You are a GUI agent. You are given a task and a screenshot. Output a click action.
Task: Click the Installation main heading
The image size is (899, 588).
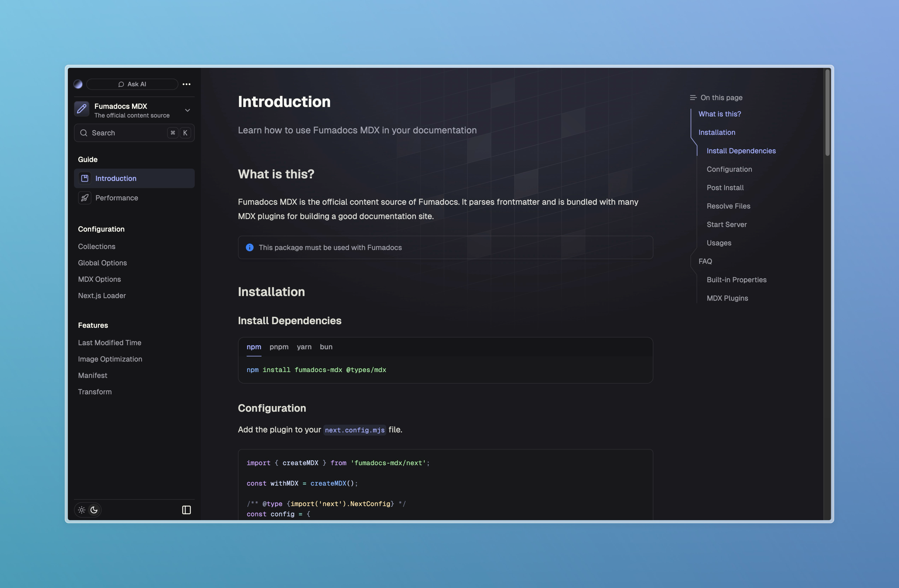tap(271, 292)
